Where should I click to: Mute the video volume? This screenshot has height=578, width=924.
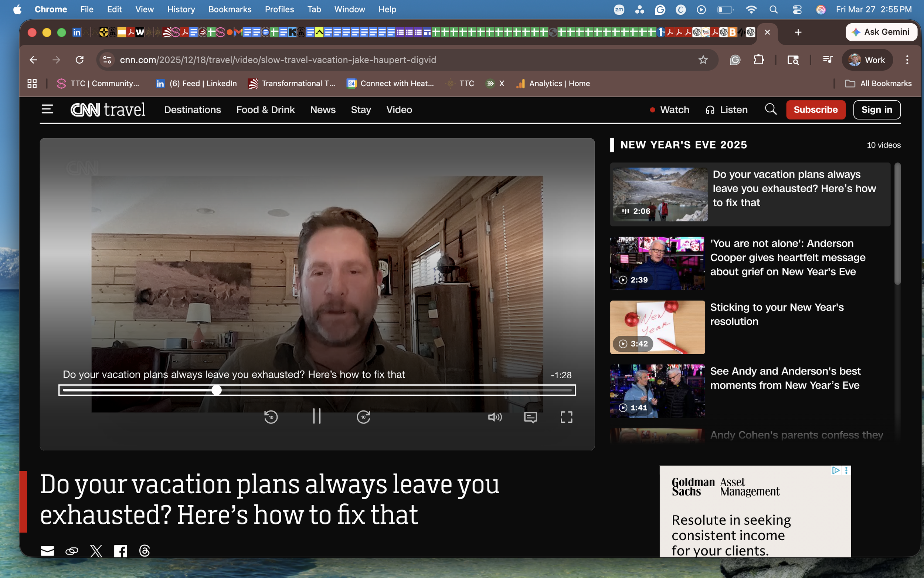[495, 417]
